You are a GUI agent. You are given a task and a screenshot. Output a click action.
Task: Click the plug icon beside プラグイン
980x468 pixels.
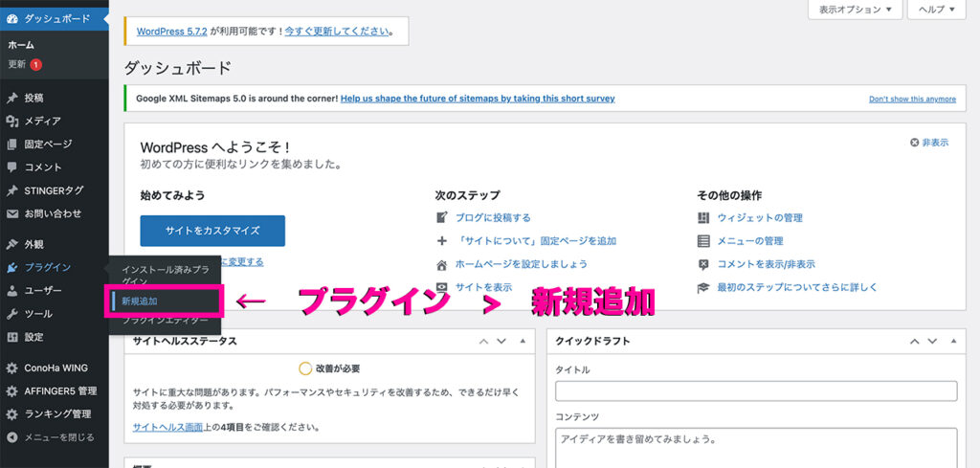[x=11, y=267]
